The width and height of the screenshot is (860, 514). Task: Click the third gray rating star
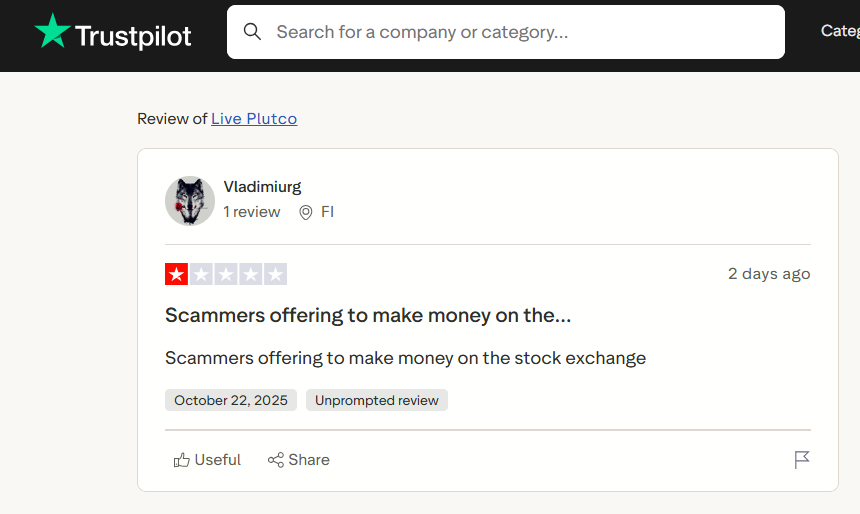[x=226, y=274]
